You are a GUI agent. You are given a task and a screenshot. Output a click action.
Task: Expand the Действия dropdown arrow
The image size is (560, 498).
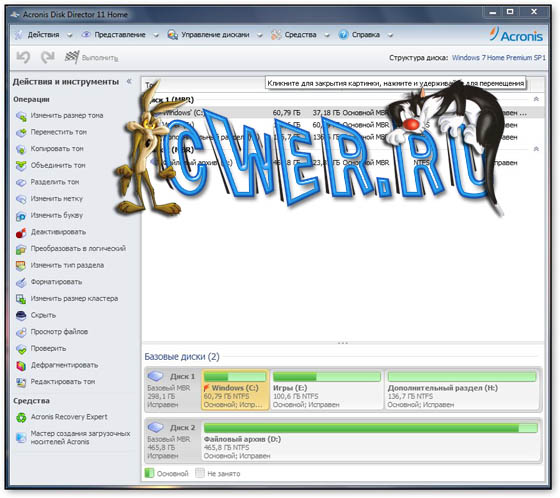70,35
